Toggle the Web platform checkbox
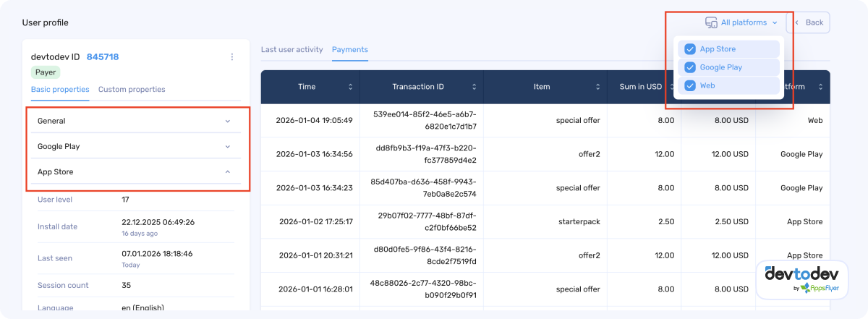868x319 pixels. point(690,85)
